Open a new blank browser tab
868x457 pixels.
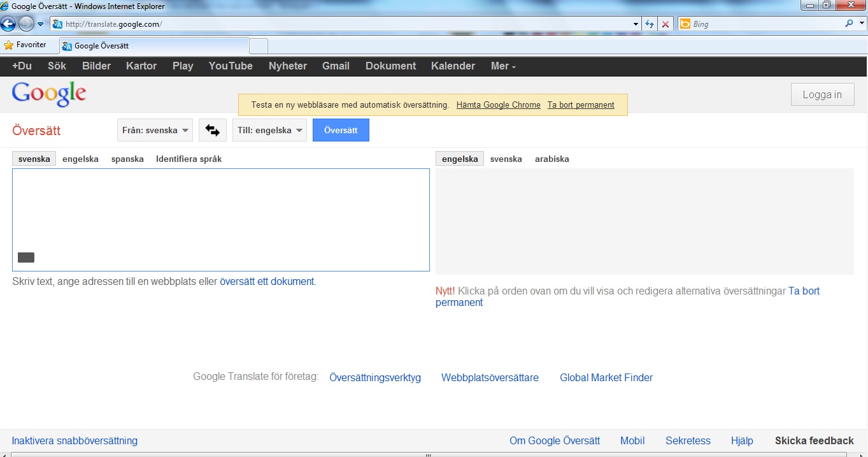pos(259,46)
